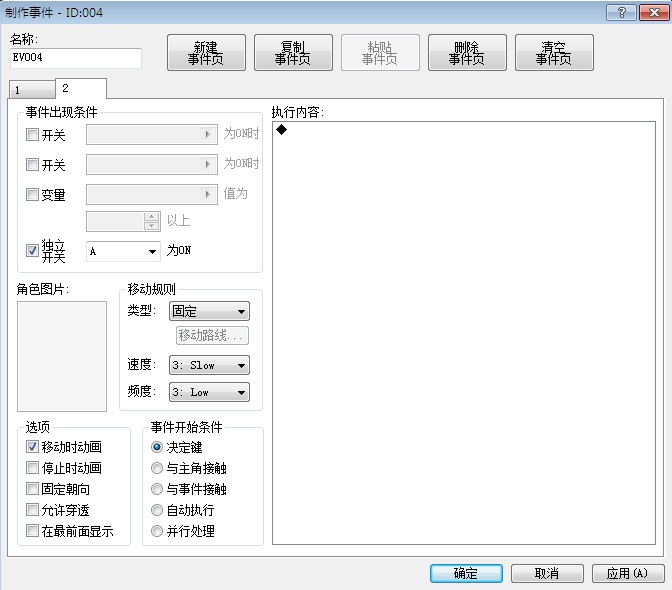
Task: Enable the second 开关 condition checkbox
Action: (x=32, y=165)
